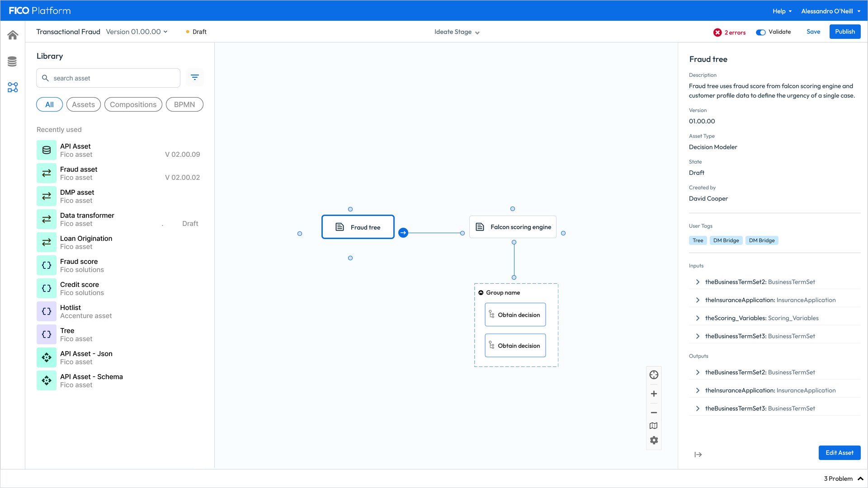Zoom in with the plus icon
Screen dimensions: 868x488
(x=654, y=394)
